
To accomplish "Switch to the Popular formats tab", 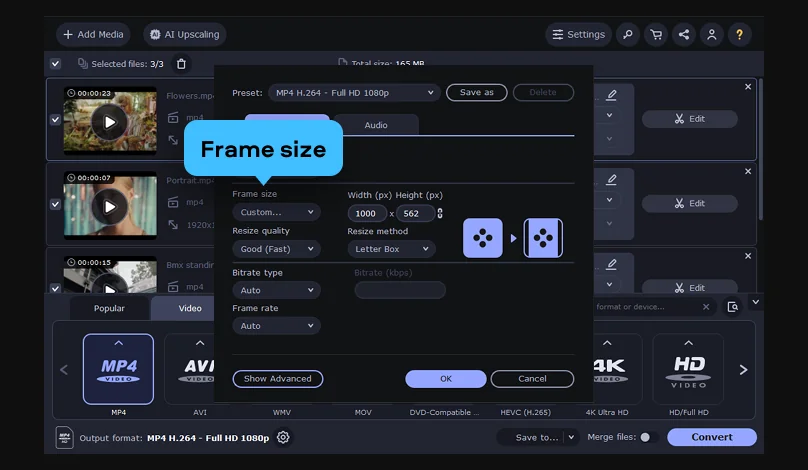I will click(109, 308).
